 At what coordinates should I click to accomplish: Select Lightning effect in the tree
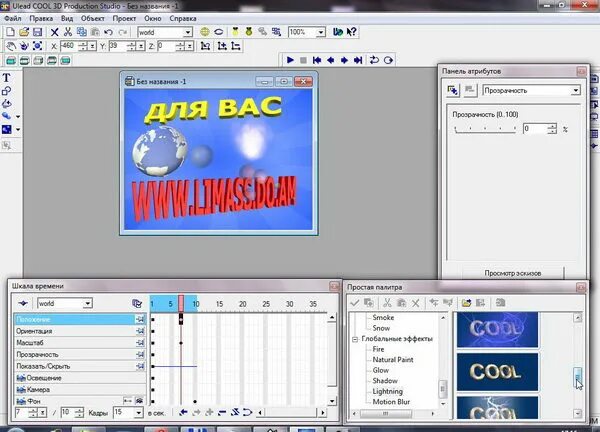(x=388, y=391)
